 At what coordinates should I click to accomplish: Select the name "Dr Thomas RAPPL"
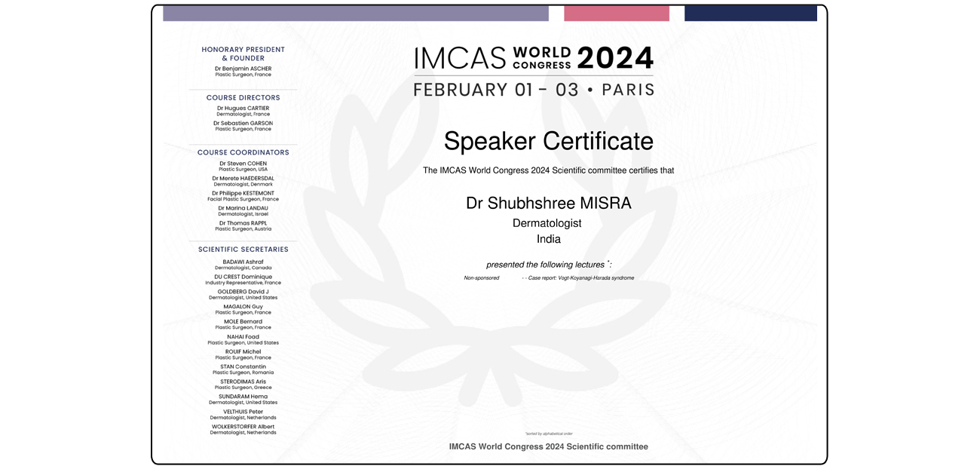(x=243, y=223)
